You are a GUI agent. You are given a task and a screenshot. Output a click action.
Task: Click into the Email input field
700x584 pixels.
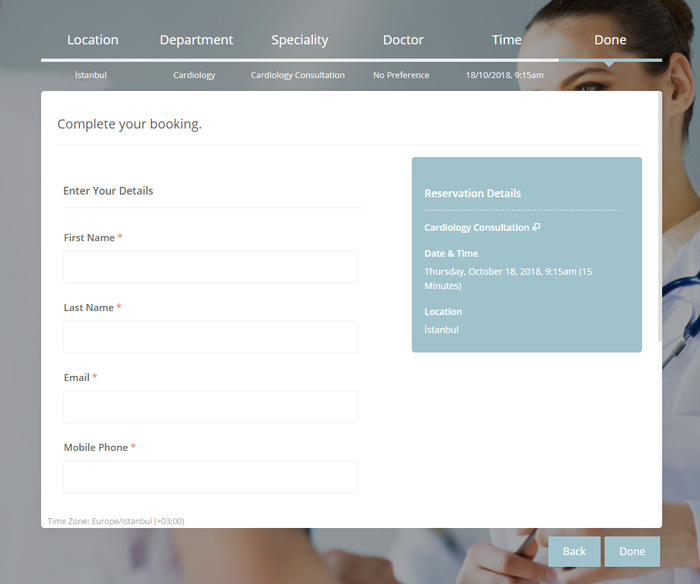pyautogui.click(x=210, y=407)
